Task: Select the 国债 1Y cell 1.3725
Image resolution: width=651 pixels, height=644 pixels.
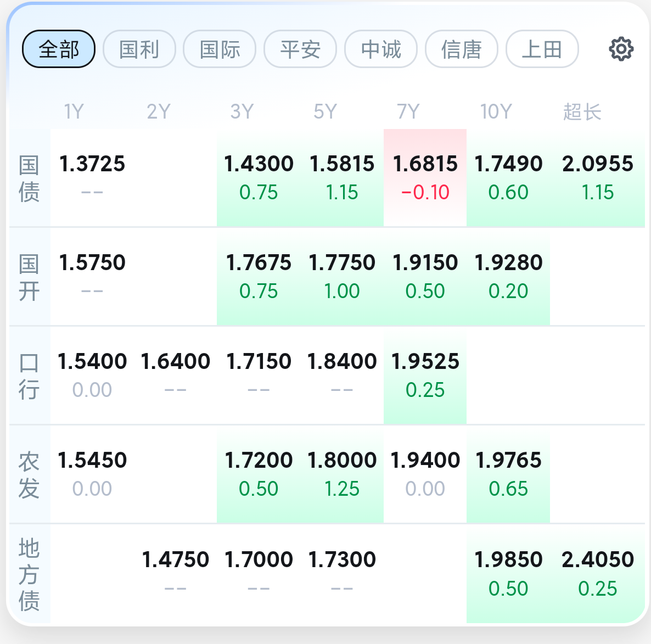Action: coord(92,164)
